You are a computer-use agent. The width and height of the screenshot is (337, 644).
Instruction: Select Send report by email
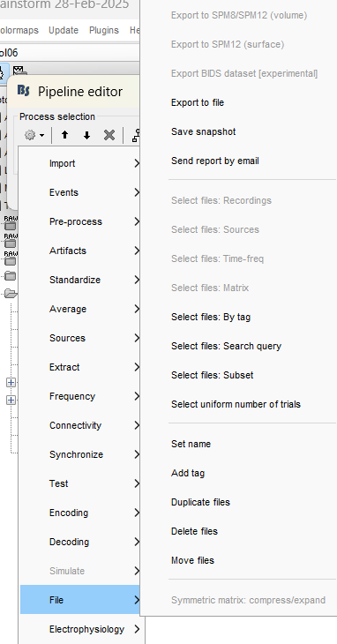tap(215, 161)
